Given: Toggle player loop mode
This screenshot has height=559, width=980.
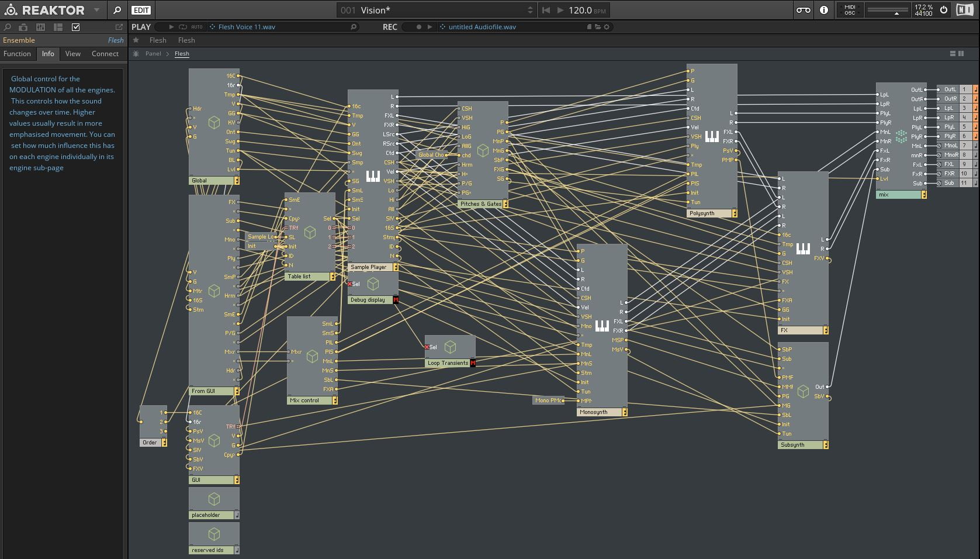Looking at the screenshot, I should 183,27.
